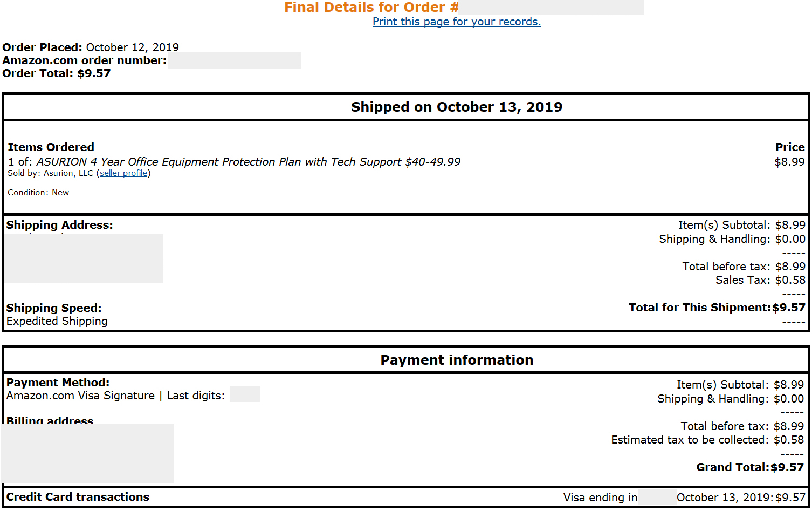Click the Condition: New text
The height and width of the screenshot is (511, 812).
(x=38, y=193)
